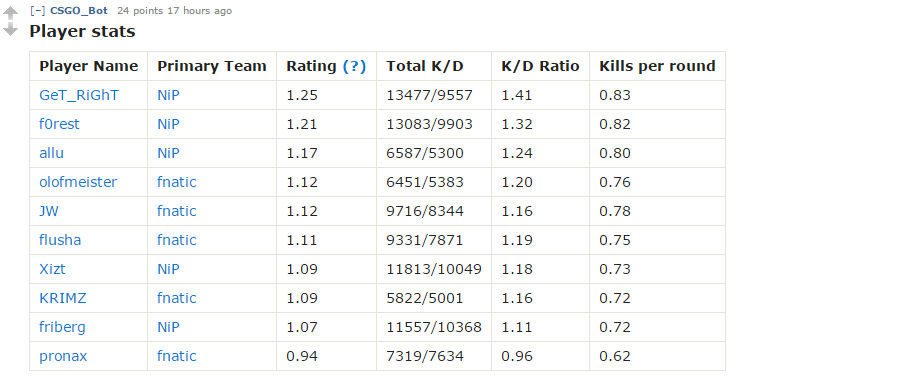Open flusha player link
The width and height of the screenshot is (899, 377).
click(60, 240)
